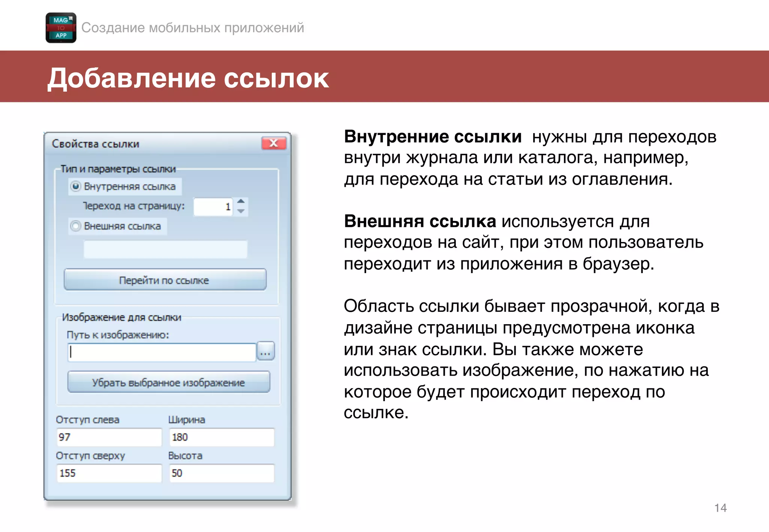This screenshot has height=532, width=769.
Task: Click the 'Отступ сверху' field with 155
Action: point(109,473)
